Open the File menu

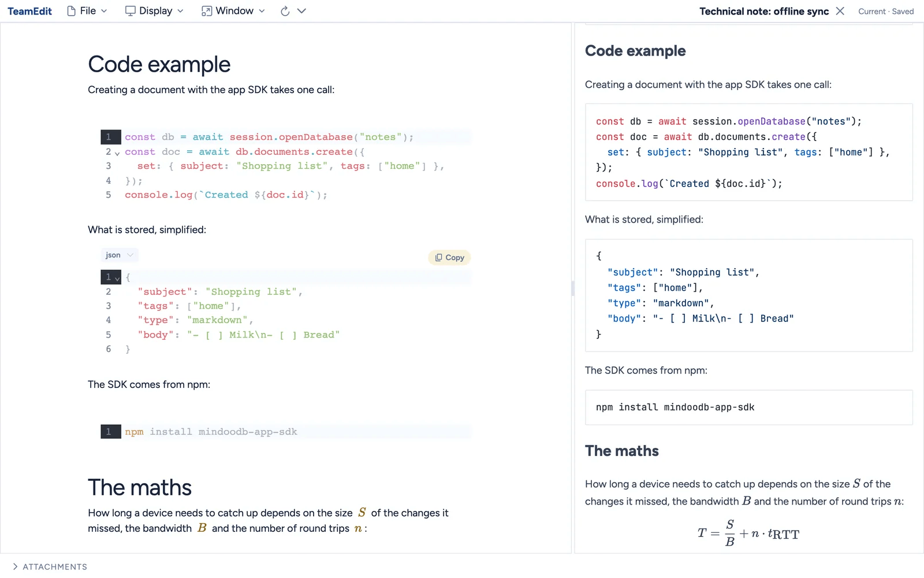click(x=87, y=11)
